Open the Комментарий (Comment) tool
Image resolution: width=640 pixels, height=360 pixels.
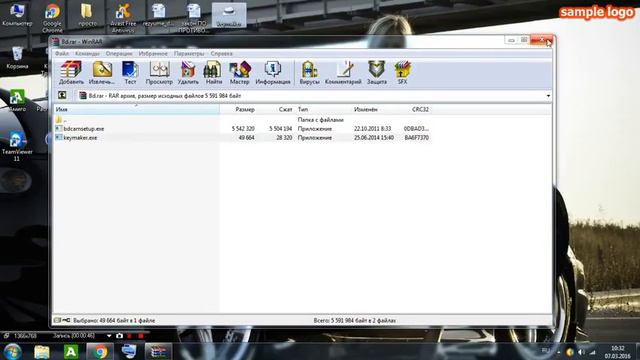(x=343, y=73)
